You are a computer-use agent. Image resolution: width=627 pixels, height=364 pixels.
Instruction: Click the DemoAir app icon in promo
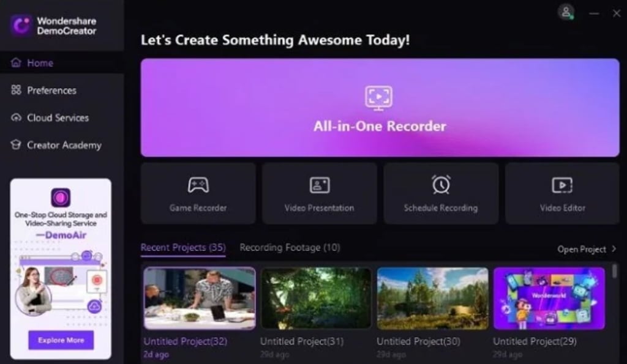[x=61, y=198]
